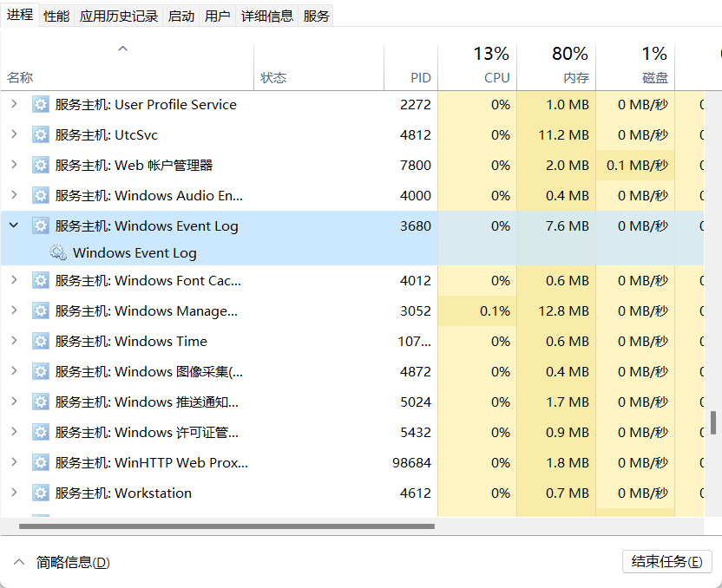
Task: Collapse to 简略信息 view
Action: [62, 562]
